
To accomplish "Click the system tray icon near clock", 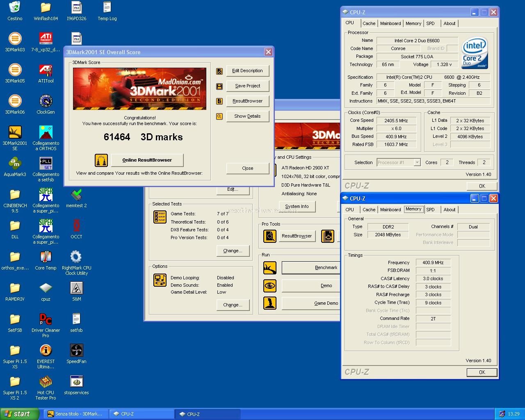I will tap(502, 414).
